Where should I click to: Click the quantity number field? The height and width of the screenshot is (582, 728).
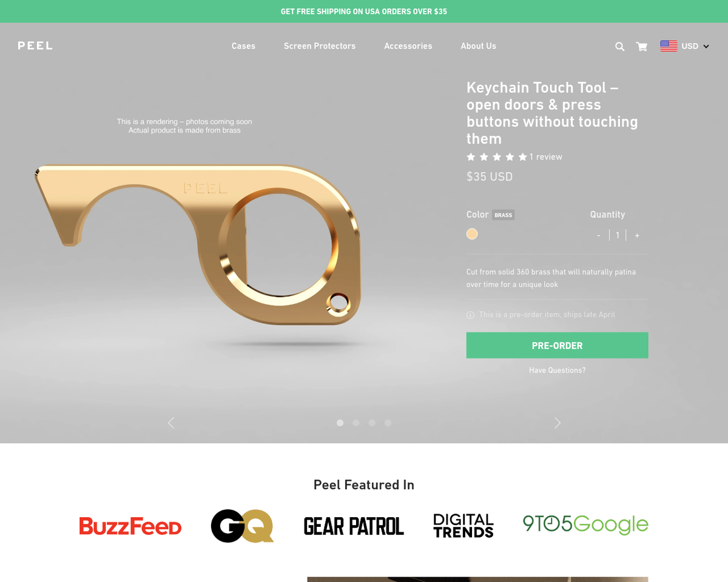click(618, 235)
